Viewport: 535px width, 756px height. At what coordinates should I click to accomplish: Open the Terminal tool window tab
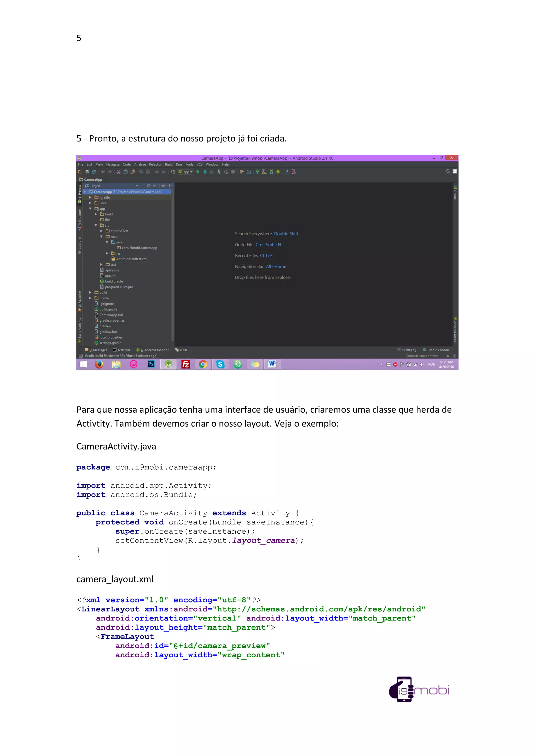[121, 350]
